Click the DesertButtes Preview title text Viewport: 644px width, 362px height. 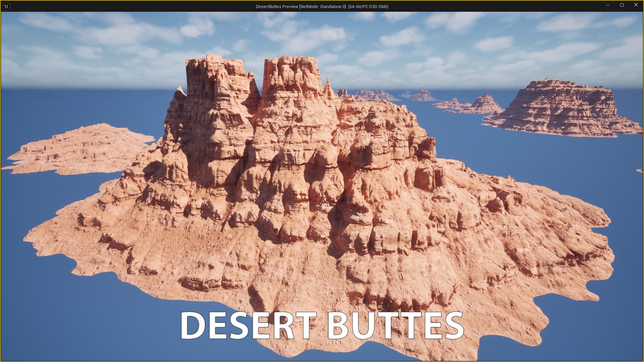click(x=322, y=7)
